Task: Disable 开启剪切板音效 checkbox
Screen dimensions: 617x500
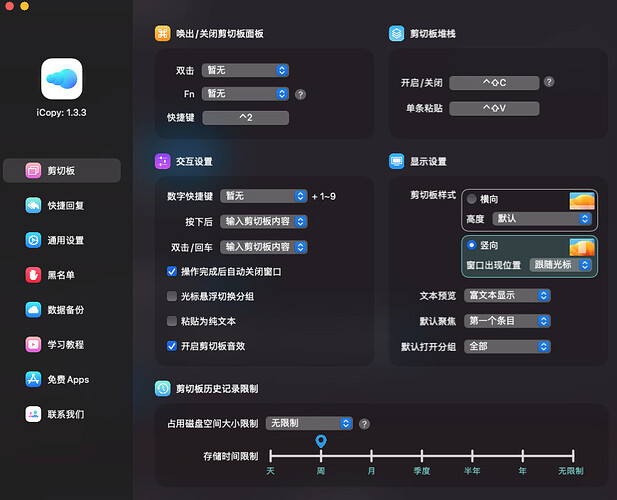Action: pyautogui.click(x=172, y=346)
